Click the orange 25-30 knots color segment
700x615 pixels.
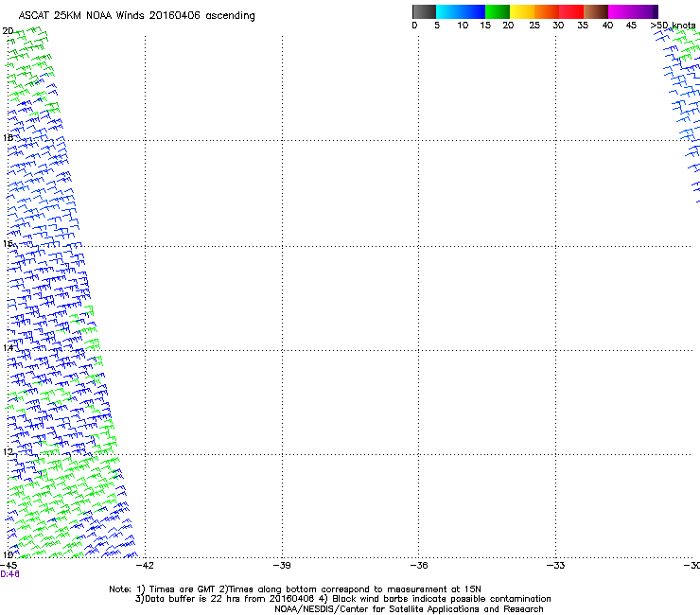tap(547, 11)
